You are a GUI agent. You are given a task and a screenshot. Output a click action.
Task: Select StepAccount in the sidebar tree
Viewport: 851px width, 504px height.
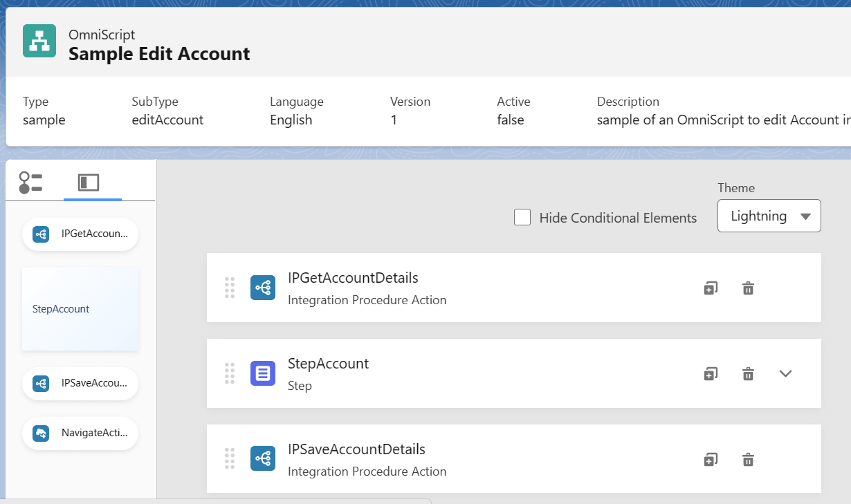[80, 308]
